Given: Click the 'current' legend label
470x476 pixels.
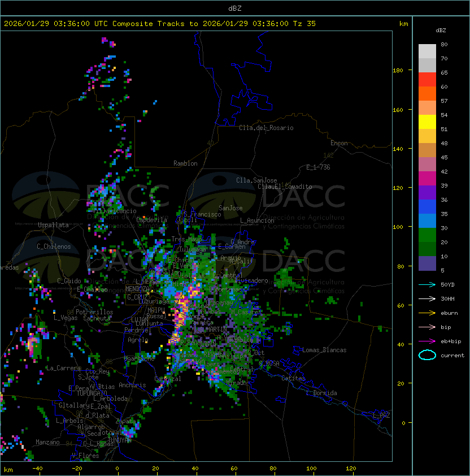Looking at the screenshot, I should pyautogui.click(x=452, y=356).
